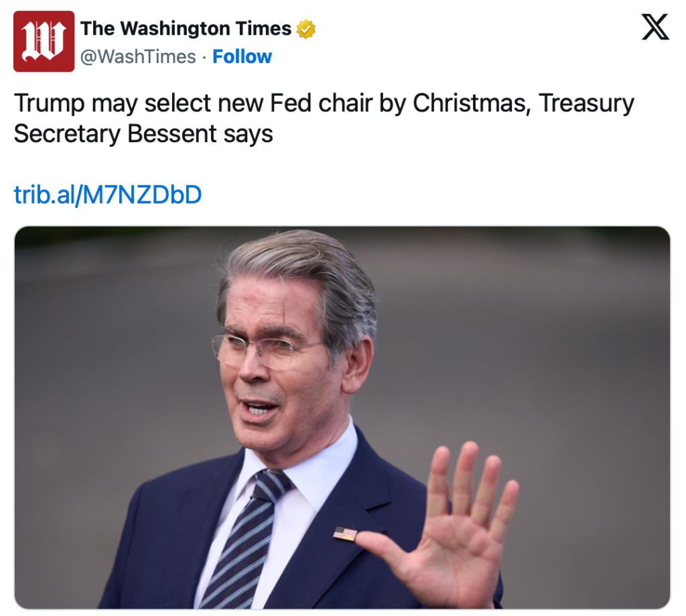Open the X logo link

(655, 27)
